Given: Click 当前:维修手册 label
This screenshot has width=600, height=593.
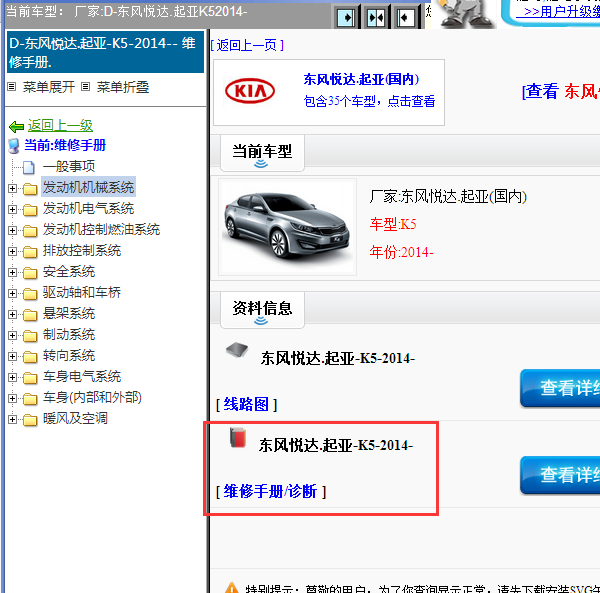Looking at the screenshot, I should 65,145.
